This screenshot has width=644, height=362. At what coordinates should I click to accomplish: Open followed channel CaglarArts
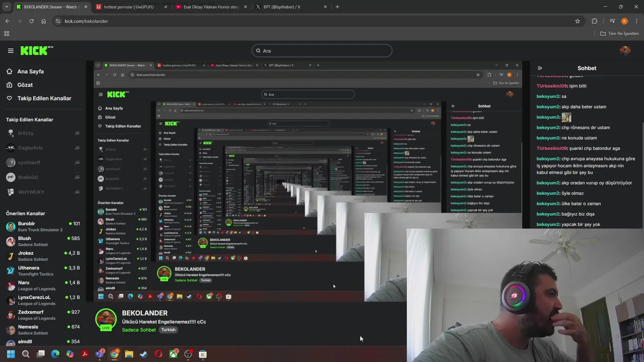coord(43,148)
